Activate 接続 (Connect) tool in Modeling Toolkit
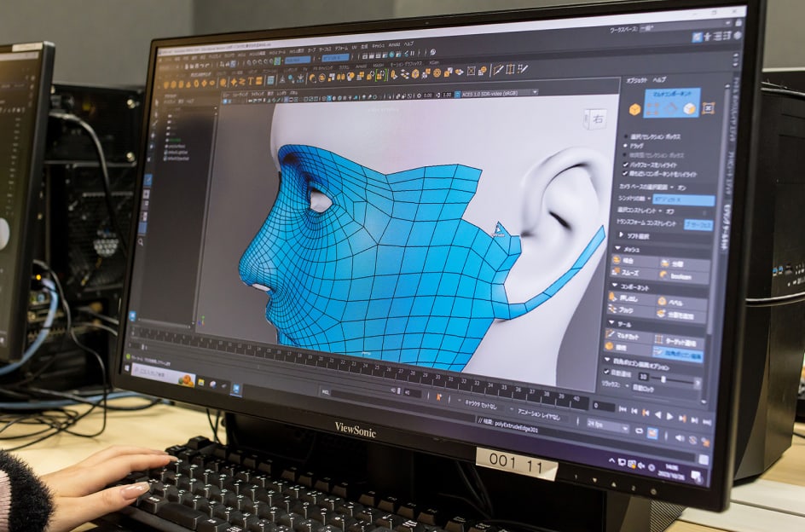The image size is (805, 532). pos(626,348)
